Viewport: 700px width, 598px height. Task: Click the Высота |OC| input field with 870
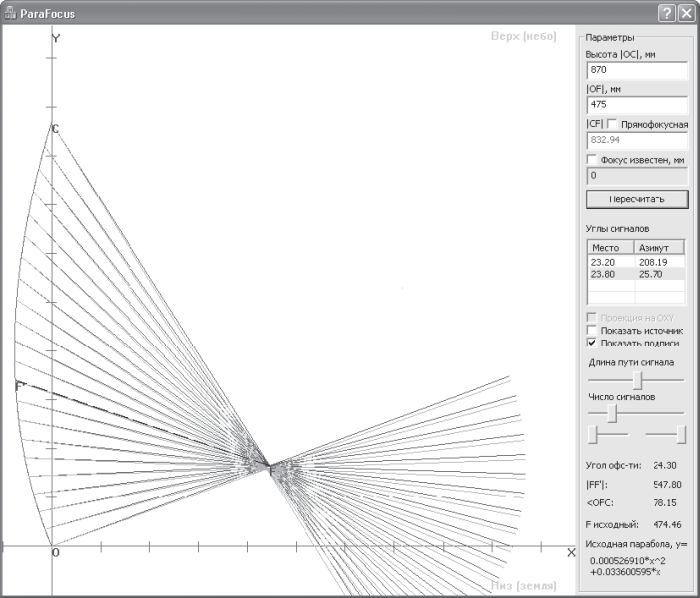[x=637, y=70]
